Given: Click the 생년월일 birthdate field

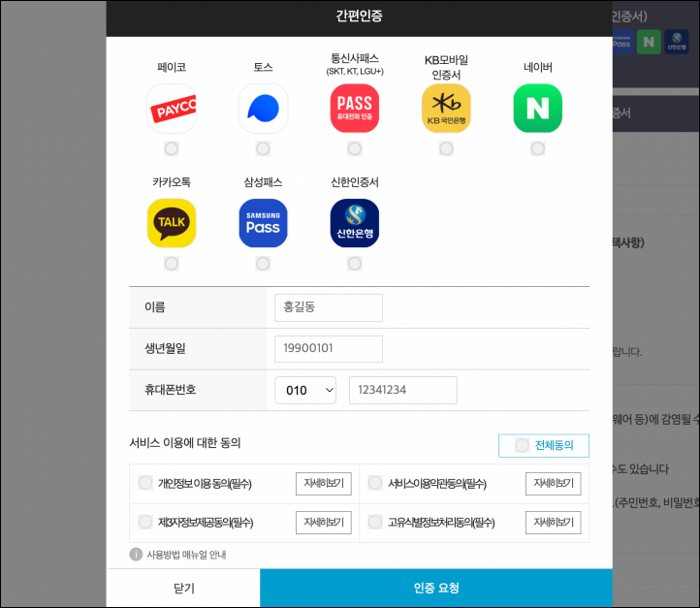Looking at the screenshot, I should point(329,349).
